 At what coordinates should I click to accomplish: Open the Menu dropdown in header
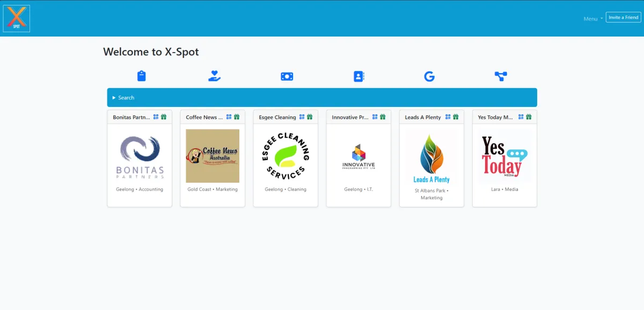coord(593,19)
